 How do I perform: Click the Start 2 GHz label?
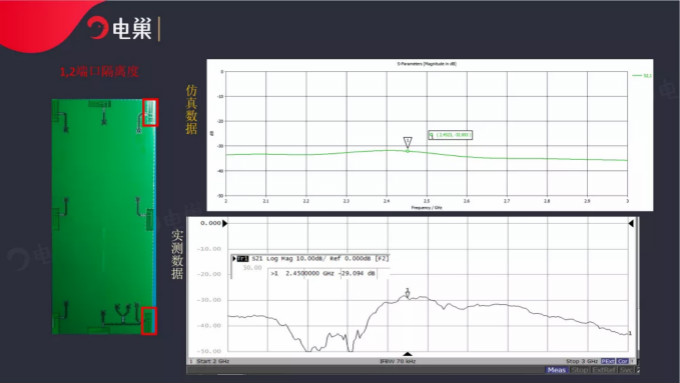(212, 361)
